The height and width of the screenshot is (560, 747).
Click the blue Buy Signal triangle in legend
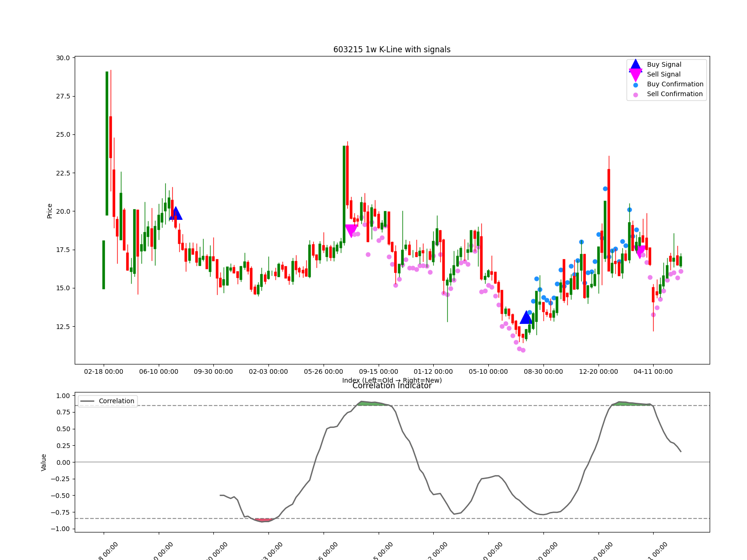coord(635,65)
